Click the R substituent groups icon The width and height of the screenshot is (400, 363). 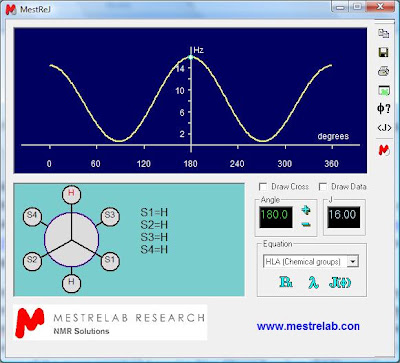pyautogui.click(x=286, y=282)
